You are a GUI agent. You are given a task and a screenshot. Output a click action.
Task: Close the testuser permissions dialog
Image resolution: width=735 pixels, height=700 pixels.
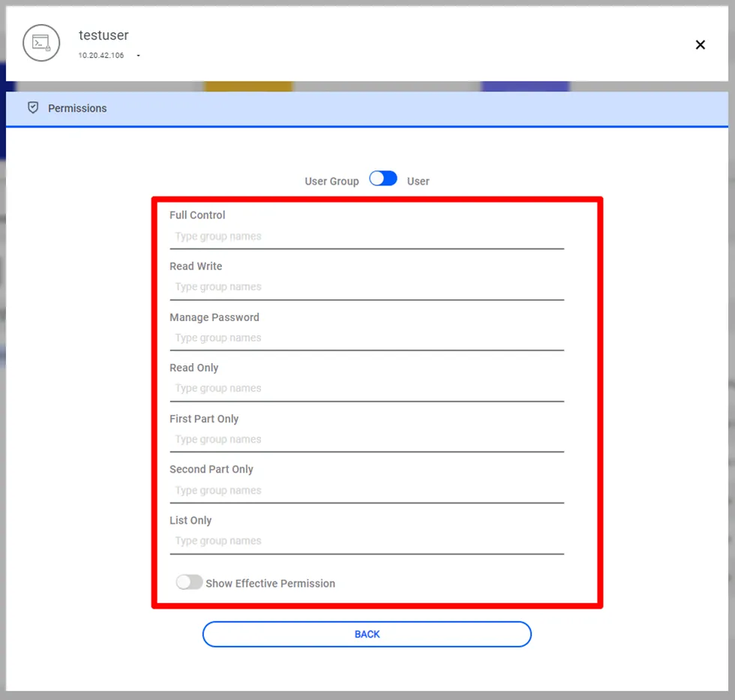point(700,44)
